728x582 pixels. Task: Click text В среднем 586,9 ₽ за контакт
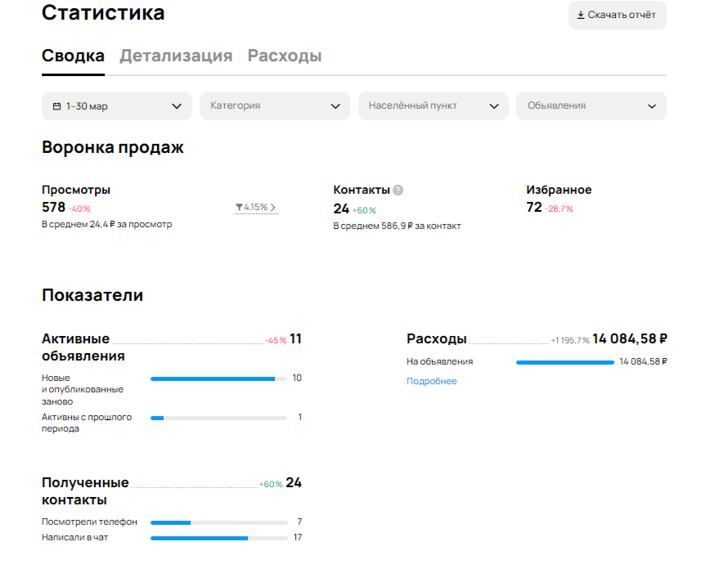397,226
